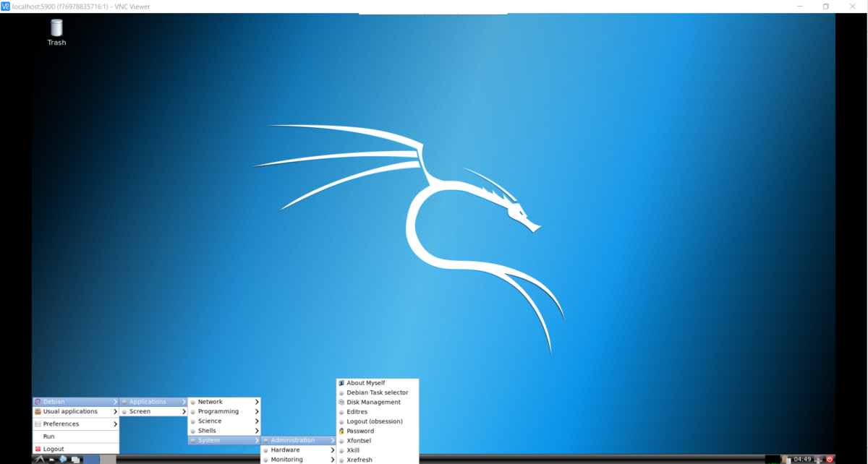Image resolution: width=868 pixels, height=464 pixels.
Task: Open the clipboard manager tray icon
Action: point(786,460)
